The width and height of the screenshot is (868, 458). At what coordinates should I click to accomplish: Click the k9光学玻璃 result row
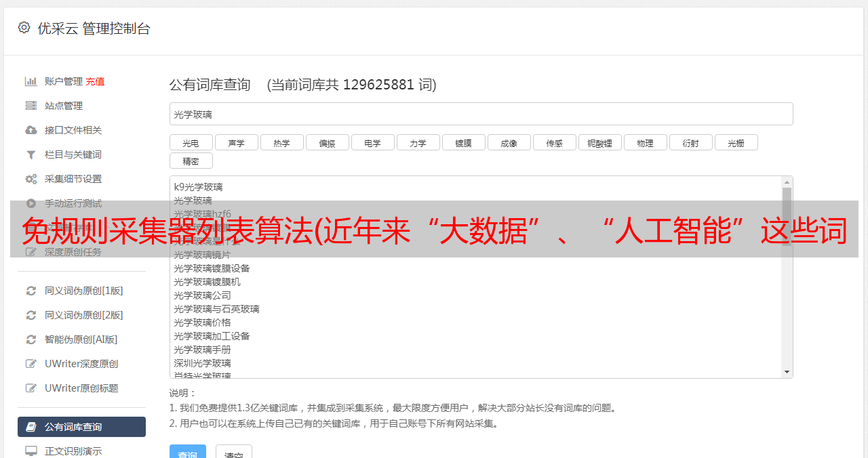(x=198, y=187)
